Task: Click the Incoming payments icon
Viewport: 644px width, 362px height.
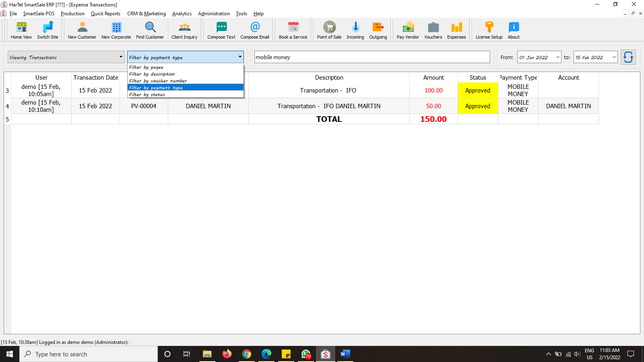Action: click(355, 29)
